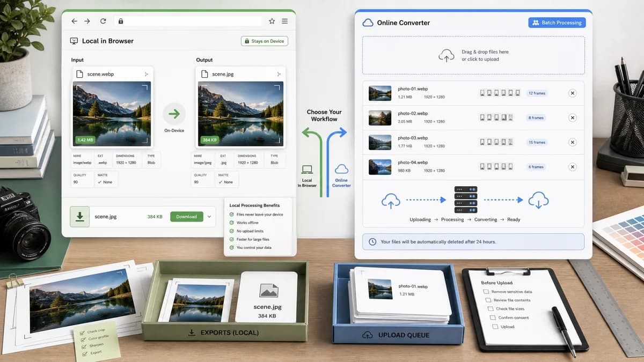Click the browser back arrow
This screenshot has width=644, height=362.
74,21
